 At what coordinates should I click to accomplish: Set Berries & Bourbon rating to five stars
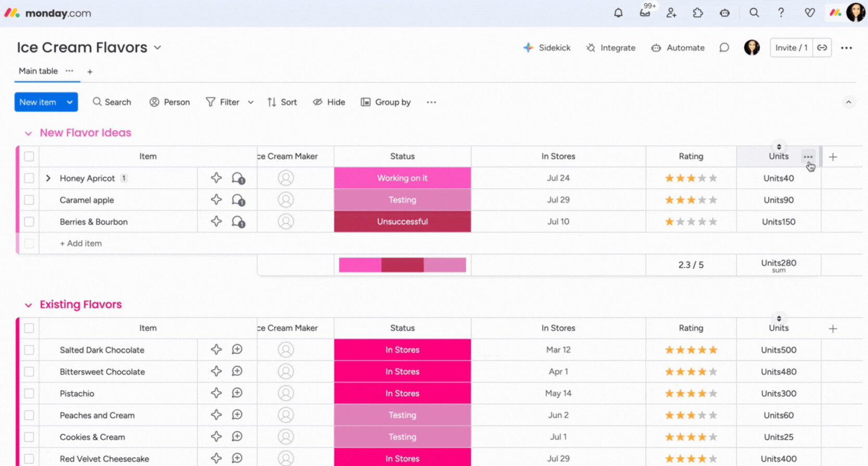[713, 222]
